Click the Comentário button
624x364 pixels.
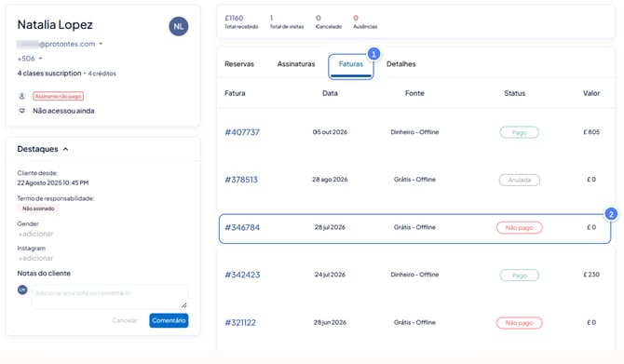tap(169, 320)
